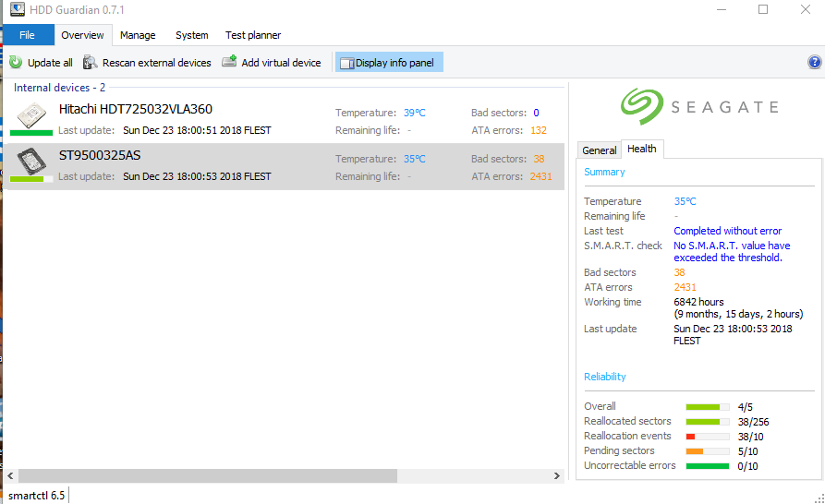Open help via blue question mark icon

814,62
